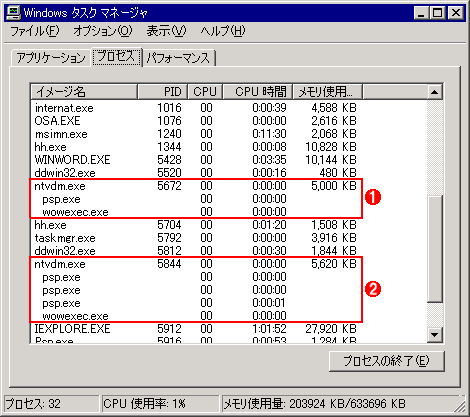Click the scrollbar up arrow

tap(434, 92)
